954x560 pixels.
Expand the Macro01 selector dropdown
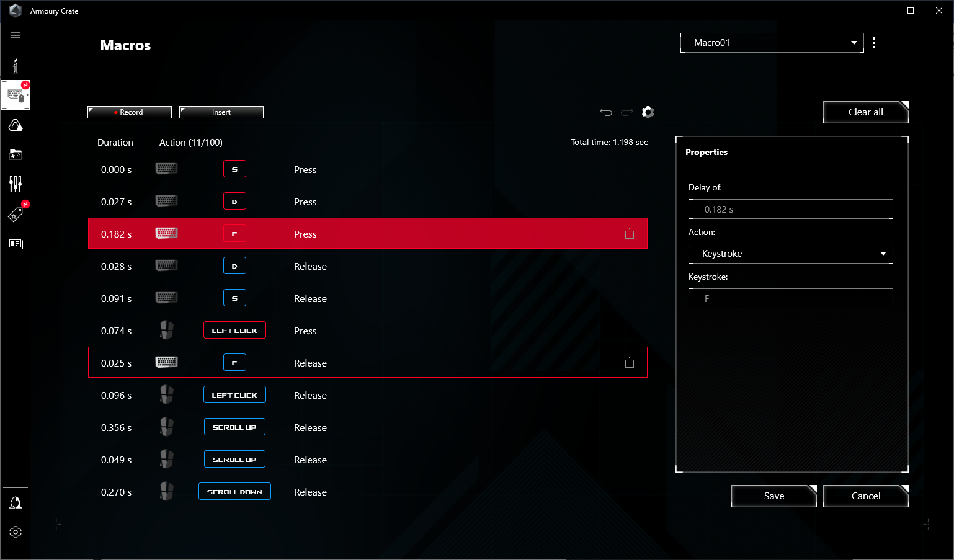[x=772, y=43]
